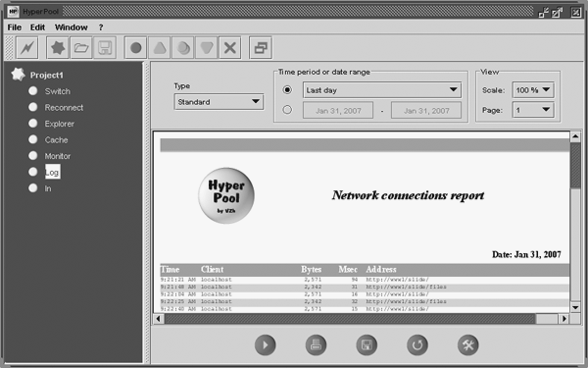This screenshot has width=588, height=368.
Task: Click the round print report button
Action: [316, 344]
